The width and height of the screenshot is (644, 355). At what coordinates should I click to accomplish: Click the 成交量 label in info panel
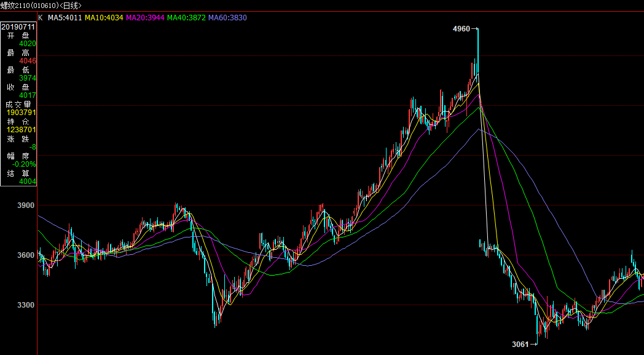[18, 105]
